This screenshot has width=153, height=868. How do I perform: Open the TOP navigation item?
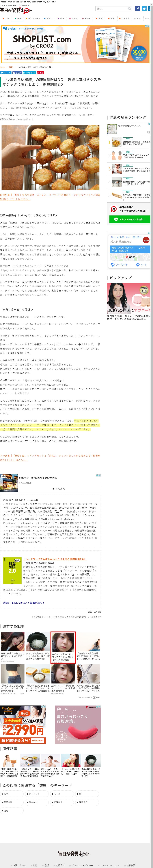pos(6,18)
